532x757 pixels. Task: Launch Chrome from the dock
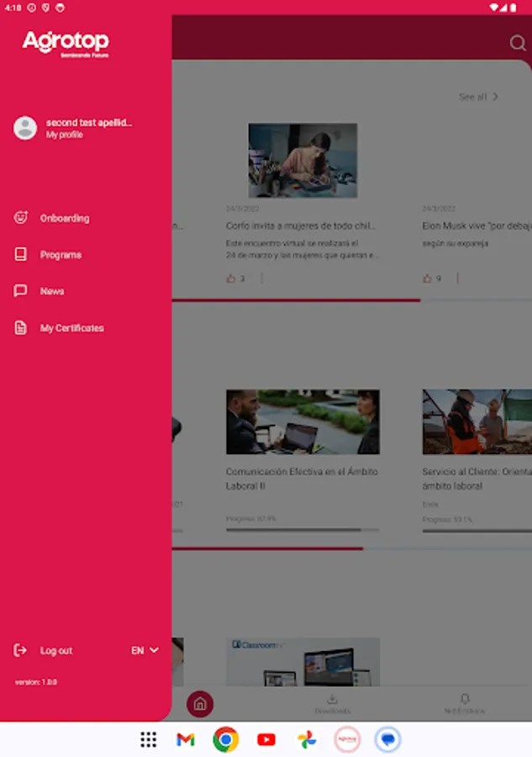pos(226,739)
